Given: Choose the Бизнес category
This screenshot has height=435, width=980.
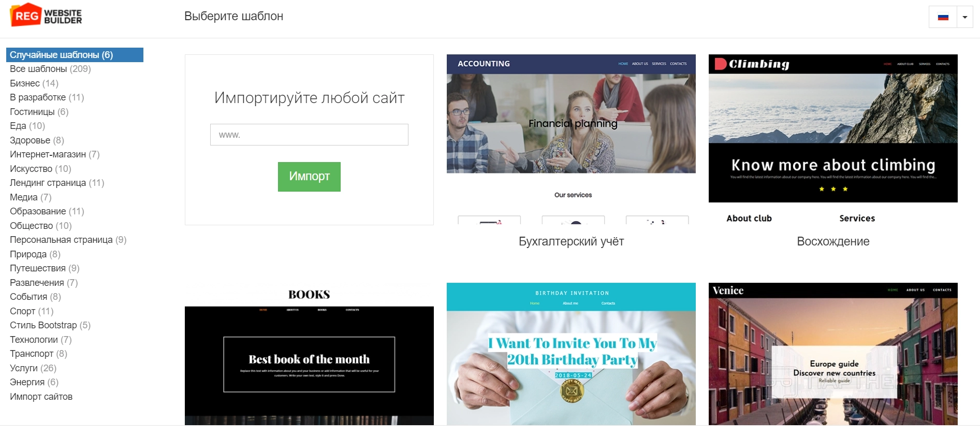Looking at the screenshot, I should (34, 83).
